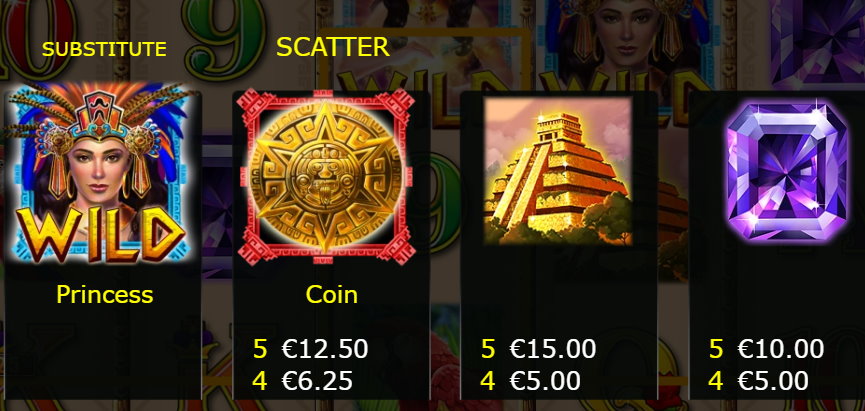Click the golden Aztec coin scatter symbol
Image resolution: width=865 pixels, height=411 pixels.
coord(326,177)
